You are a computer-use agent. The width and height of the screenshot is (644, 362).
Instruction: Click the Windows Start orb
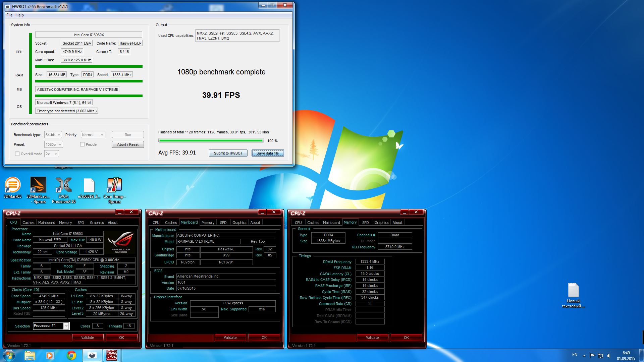coord(9,355)
